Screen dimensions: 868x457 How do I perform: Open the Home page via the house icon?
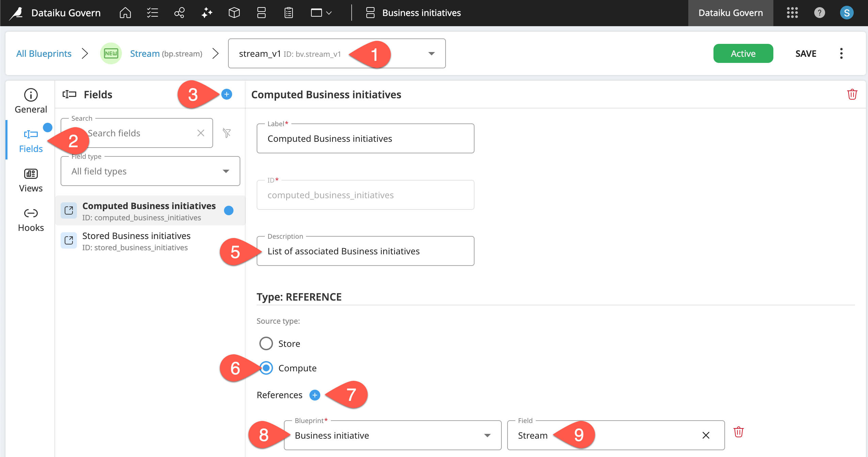(125, 13)
